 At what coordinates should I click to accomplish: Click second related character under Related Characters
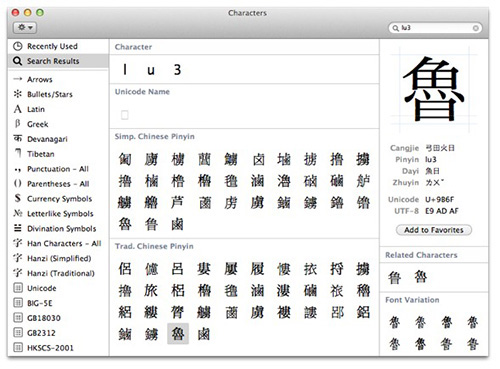pyautogui.click(x=421, y=277)
